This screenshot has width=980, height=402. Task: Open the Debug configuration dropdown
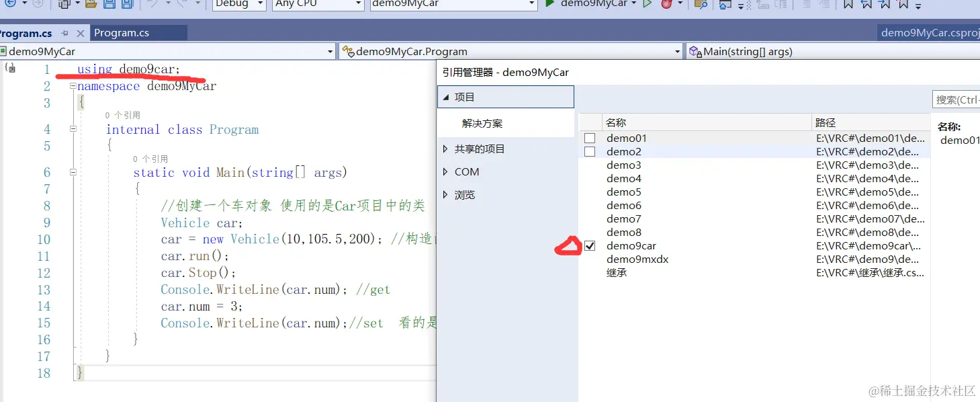tap(259, 3)
